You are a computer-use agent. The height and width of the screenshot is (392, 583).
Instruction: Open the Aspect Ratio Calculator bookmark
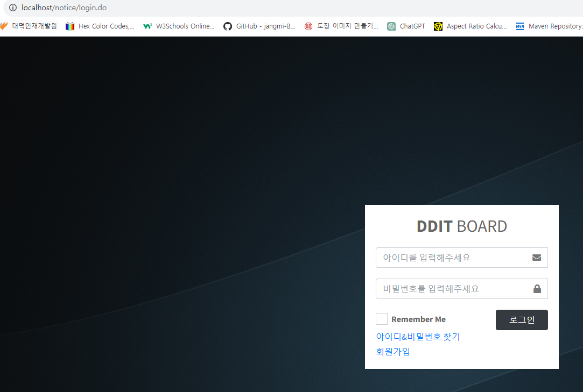[470, 26]
